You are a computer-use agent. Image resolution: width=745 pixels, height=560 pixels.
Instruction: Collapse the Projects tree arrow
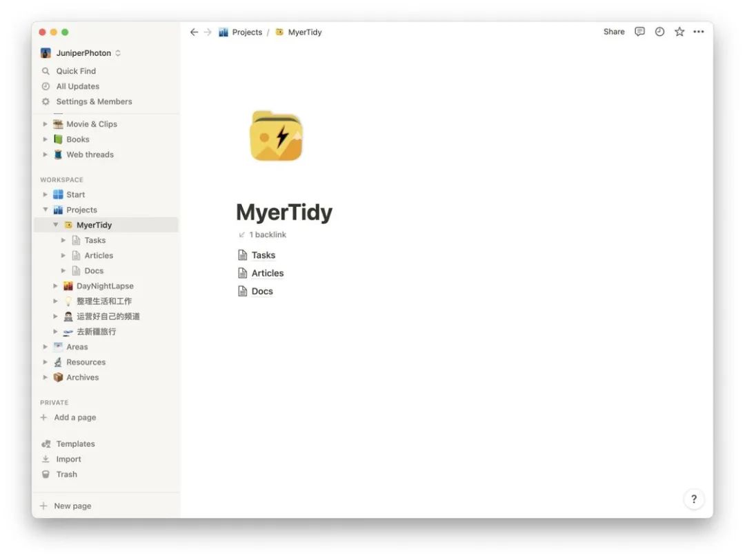[x=45, y=210]
